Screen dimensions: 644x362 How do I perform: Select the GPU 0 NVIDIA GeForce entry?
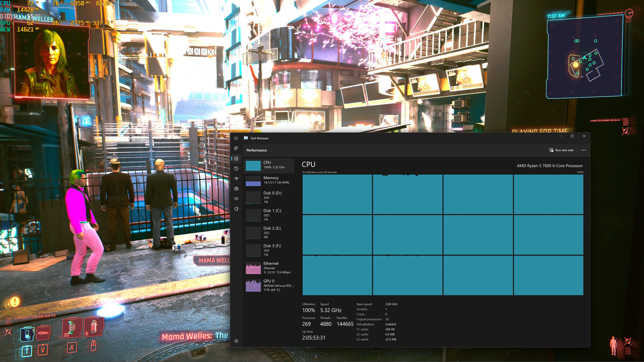269,285
